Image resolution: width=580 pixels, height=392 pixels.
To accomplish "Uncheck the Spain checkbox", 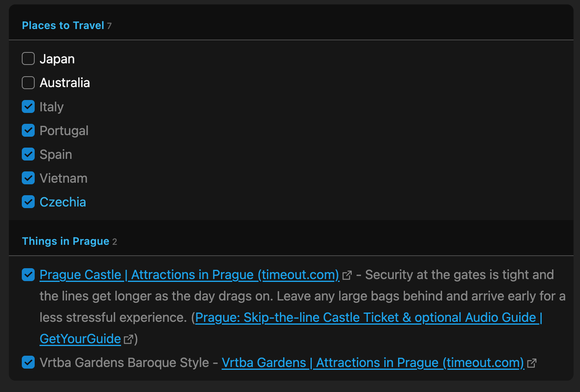I will click(28, 154).
